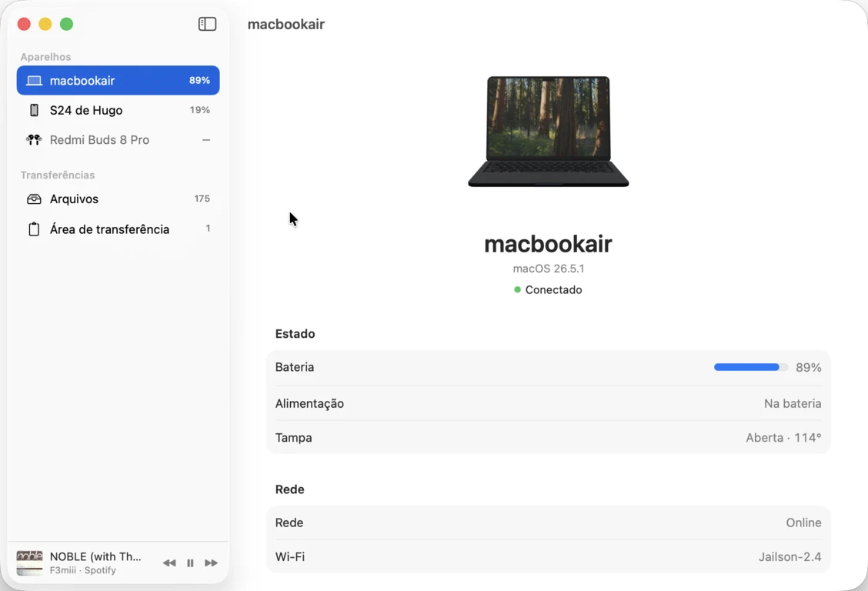The width and height of the screenshot is (868, 591).
Task: Click the clipboard icon beside Área de transferência
Action: coord(34,229)
